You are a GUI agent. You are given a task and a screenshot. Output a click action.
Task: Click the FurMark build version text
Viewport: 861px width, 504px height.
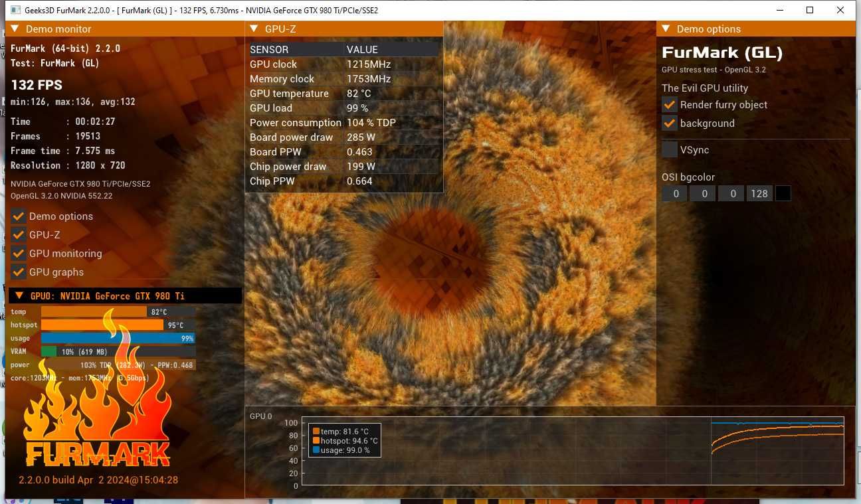pyautogui.click(x=98, y=480)
